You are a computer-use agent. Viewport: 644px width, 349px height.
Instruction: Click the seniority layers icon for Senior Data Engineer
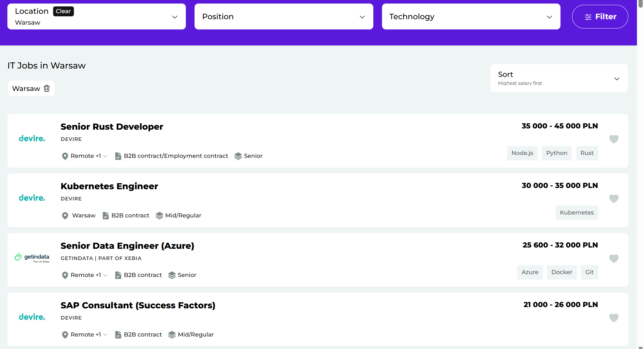(172, 275)
